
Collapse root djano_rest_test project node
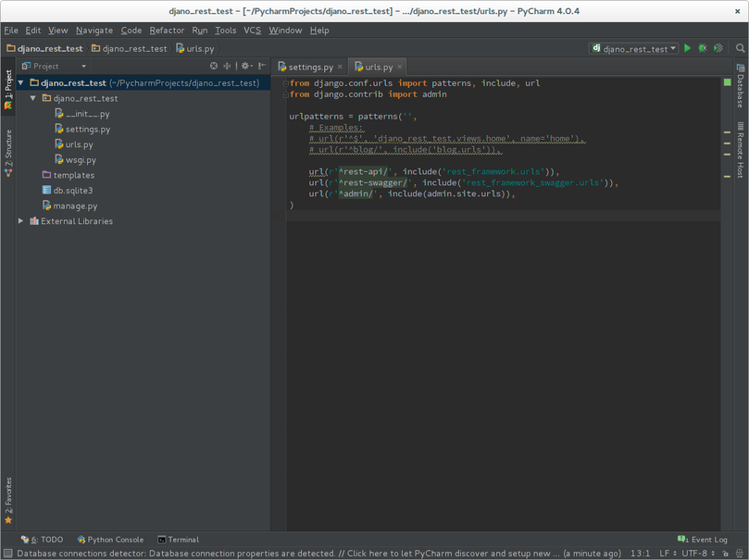click(x=20, y=83)
